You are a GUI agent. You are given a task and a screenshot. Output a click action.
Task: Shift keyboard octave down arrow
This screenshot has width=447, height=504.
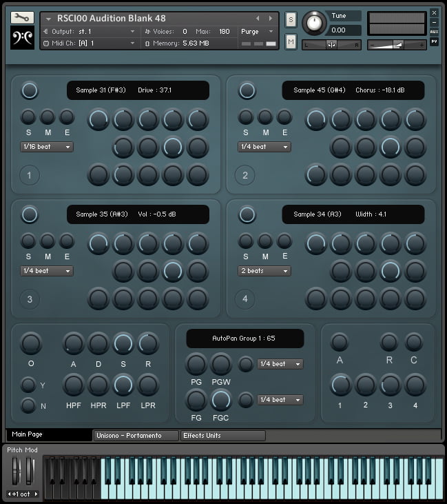coord(10,494)
